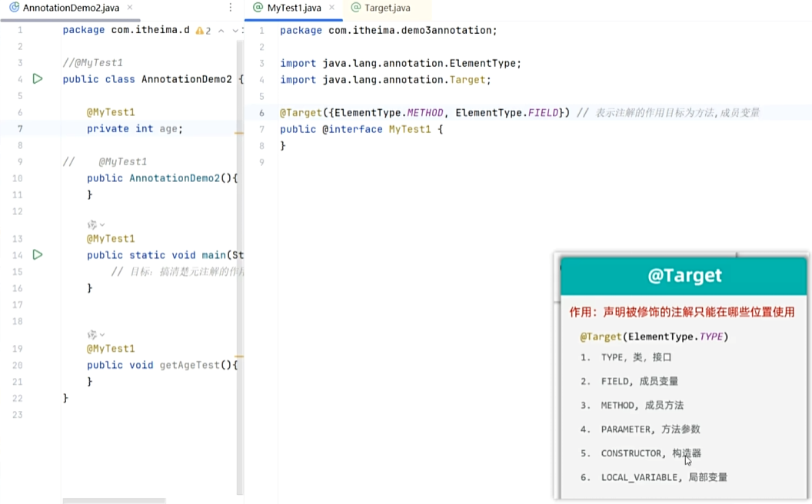Click the red 作用 description text in slide
812x504 pixels.
[682, 312]
